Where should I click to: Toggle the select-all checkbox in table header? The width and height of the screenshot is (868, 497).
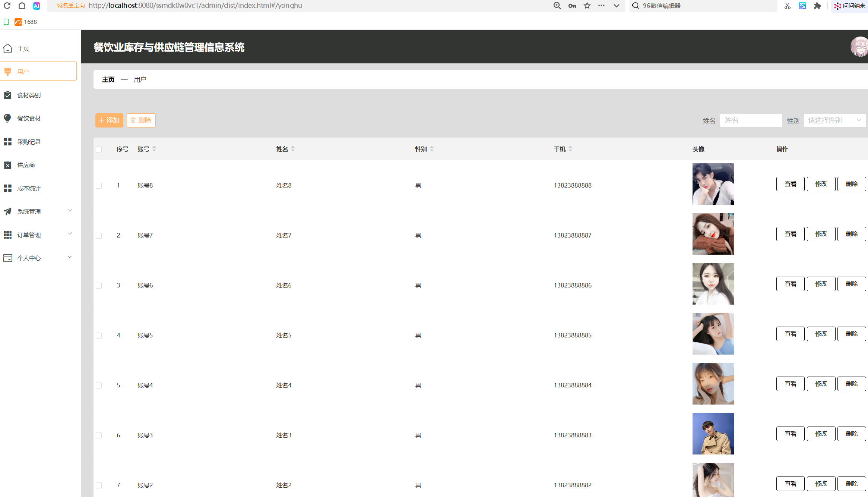coord(99,150)
